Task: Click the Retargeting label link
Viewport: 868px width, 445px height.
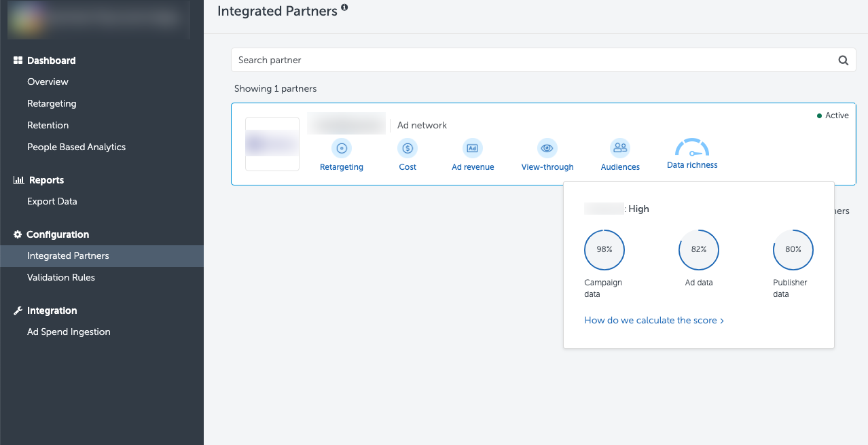Action: [x=342, y=167]
